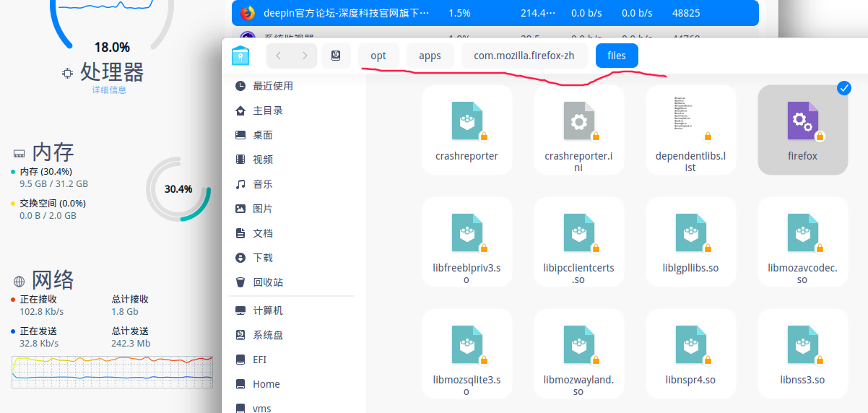Select the firefox executable icon
Viewport: 868px width, 413px height.
point(802,121)
